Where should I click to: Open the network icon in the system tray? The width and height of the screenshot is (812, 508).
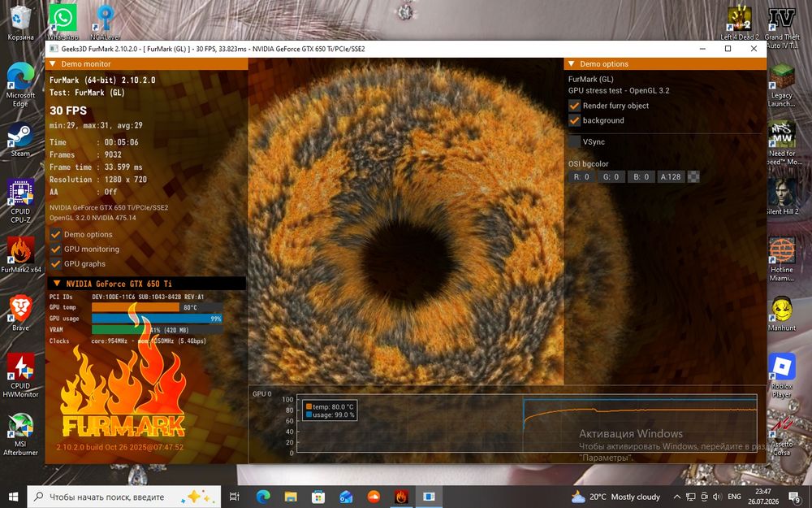point(691,497)
